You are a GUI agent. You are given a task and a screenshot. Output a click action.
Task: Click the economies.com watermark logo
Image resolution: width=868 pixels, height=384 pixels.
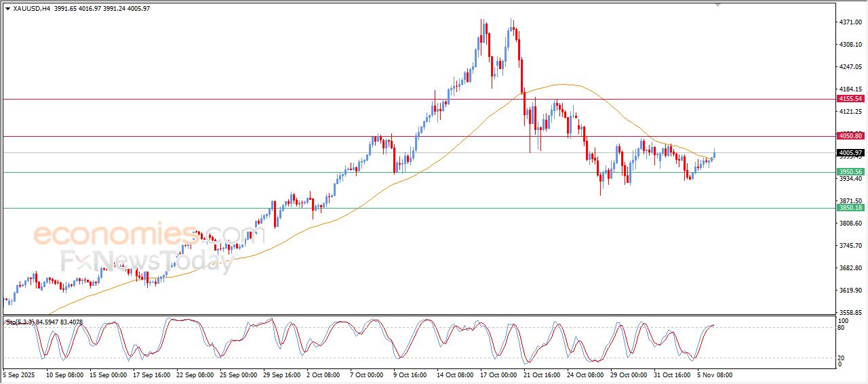(x=139, y=234)
